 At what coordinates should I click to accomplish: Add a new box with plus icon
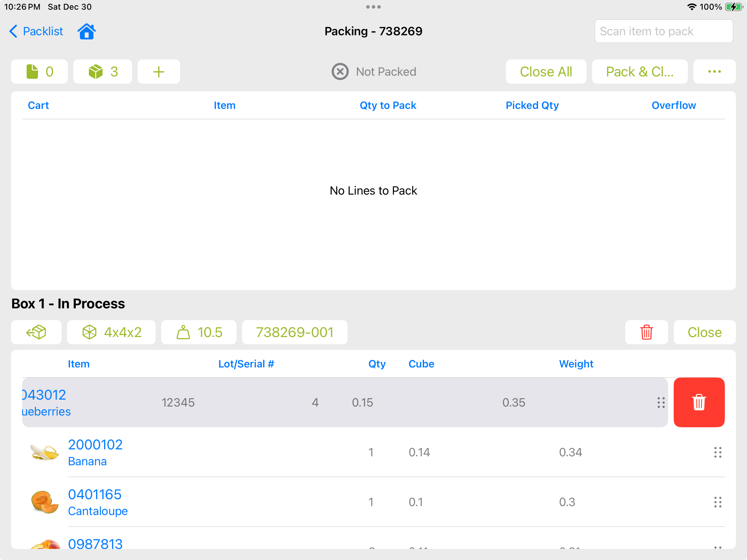[x=159, y=72]
